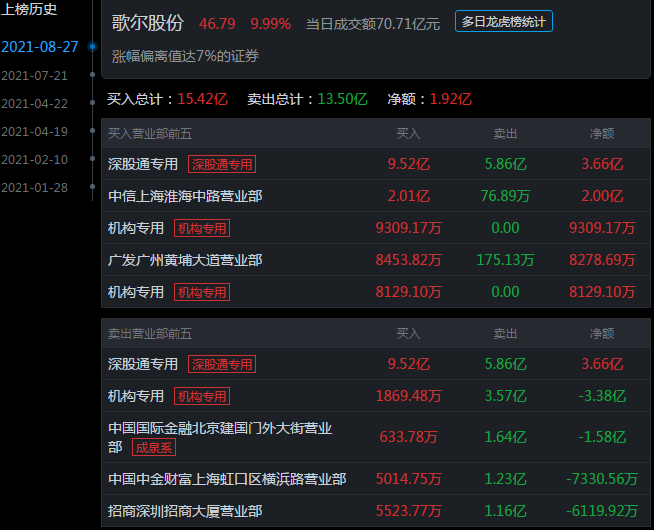The height and width of the screenshot is (530, 654).
Task: Click the 8278.69万 net amount
Action: (602, 260)
